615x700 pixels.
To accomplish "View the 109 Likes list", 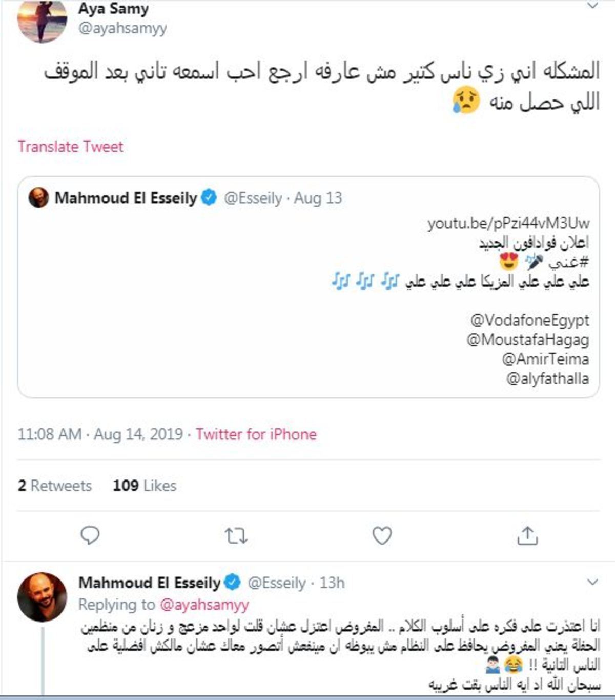I will [x=145, y=486].
